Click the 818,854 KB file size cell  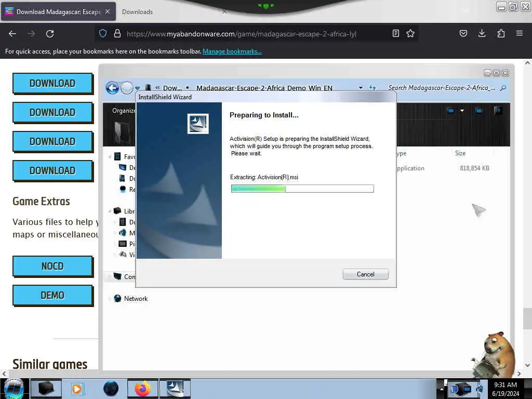coord(474,168)
